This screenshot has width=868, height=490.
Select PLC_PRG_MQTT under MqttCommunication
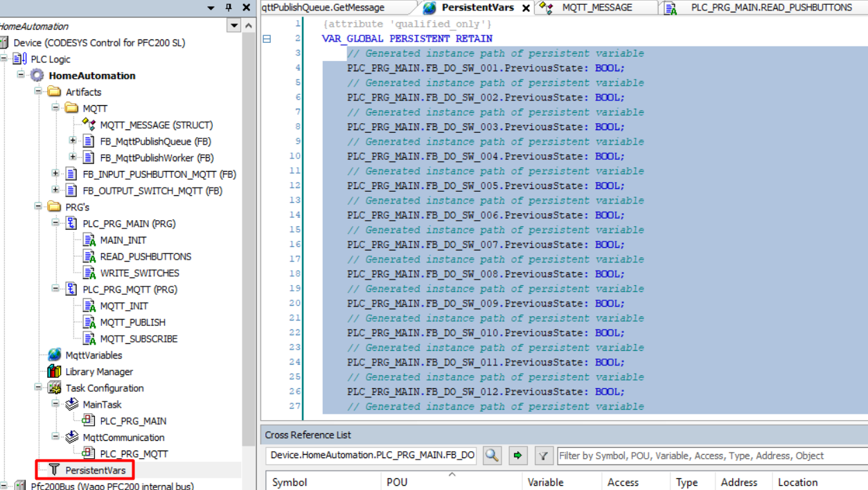pos(134,454)
